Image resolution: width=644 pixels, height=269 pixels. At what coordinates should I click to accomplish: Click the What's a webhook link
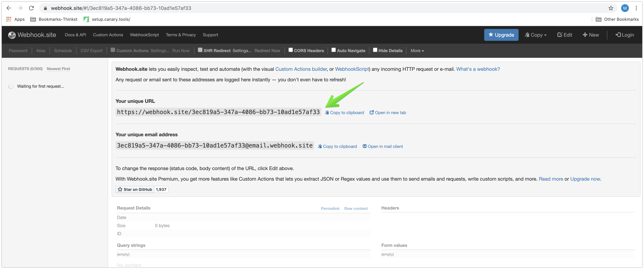(x=478, y=69)
